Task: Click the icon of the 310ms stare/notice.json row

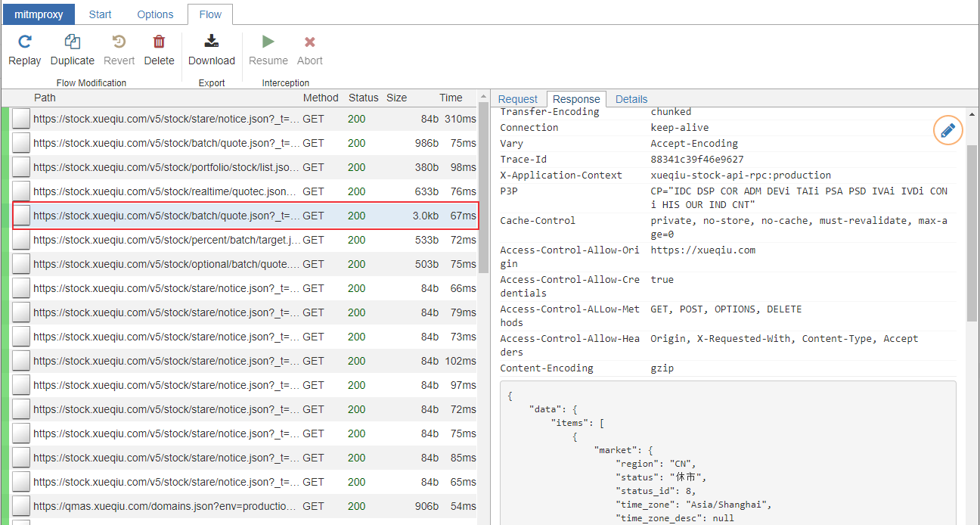Action: pyautogui.click(x=21, y=119)
